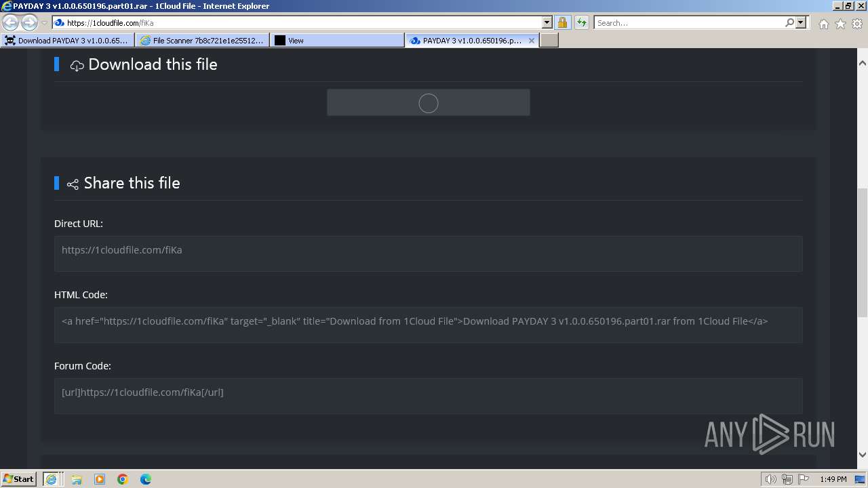This screenshot has height=488, width=868.
Task: Go forward with the browser Forward arrow
Action: (29, 22)
